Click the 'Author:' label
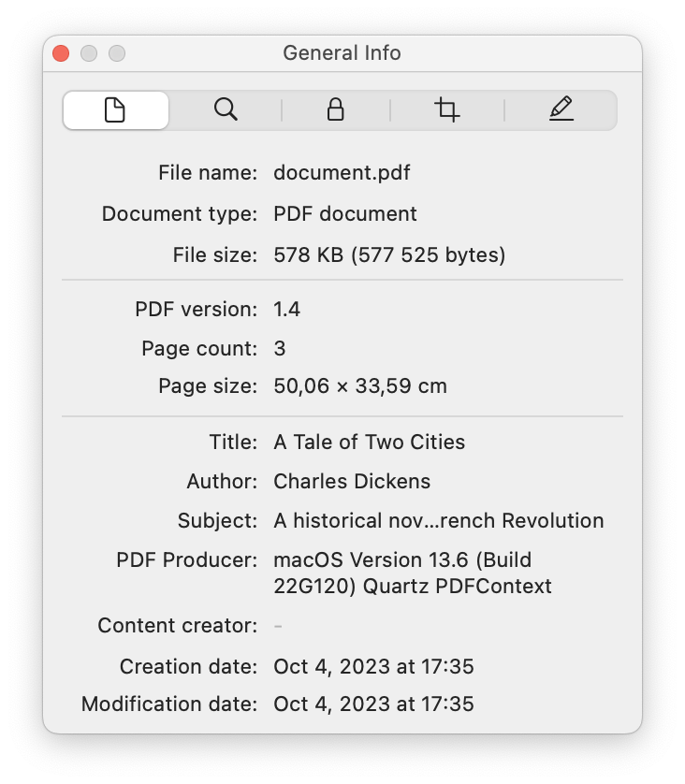Image resolution: width=685 pixels, height=784 pixels. (222, 482)
